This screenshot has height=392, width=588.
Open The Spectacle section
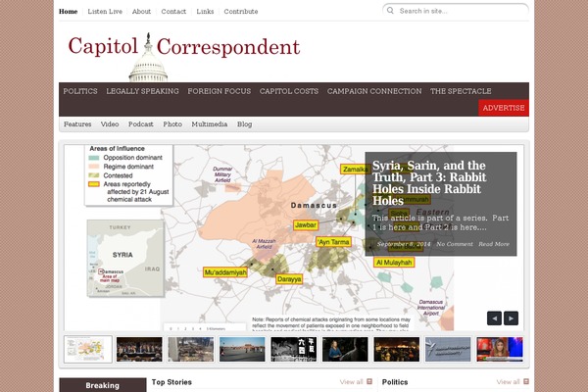[461, 91]
